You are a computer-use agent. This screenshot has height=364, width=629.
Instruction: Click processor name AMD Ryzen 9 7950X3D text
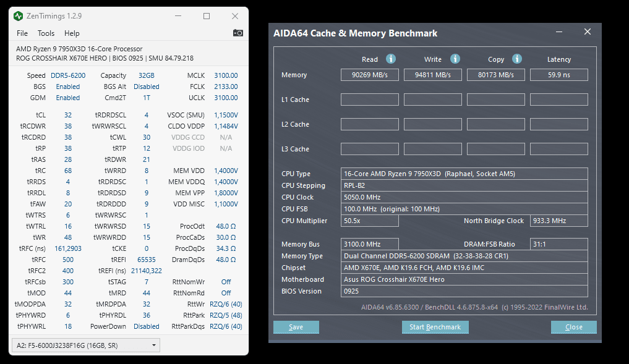click(79, 49)
